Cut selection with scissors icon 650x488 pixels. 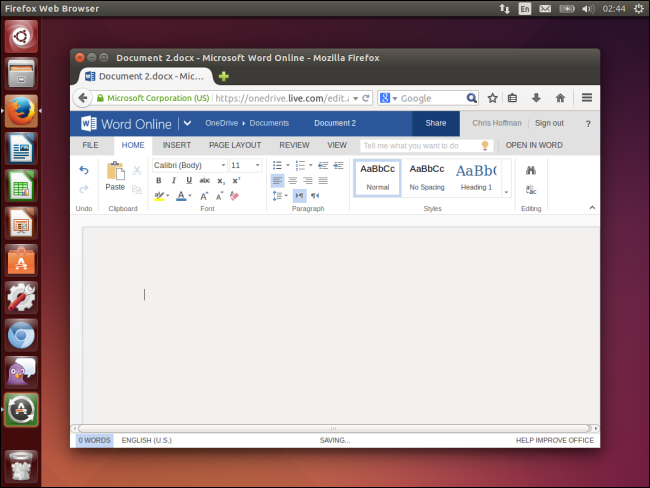137,170
